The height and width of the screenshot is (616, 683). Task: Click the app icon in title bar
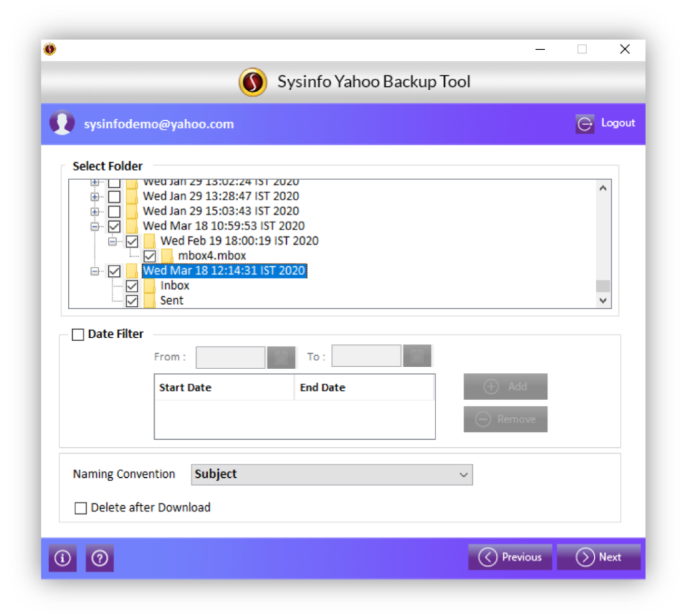tap(49, 49)
